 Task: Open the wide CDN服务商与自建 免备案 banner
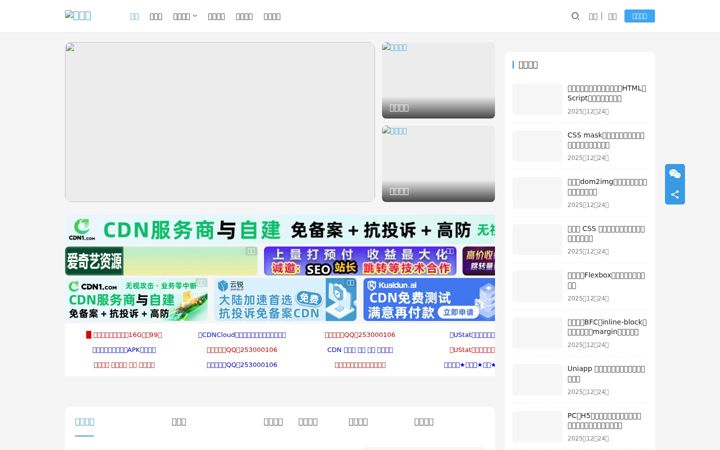[280, 229]
